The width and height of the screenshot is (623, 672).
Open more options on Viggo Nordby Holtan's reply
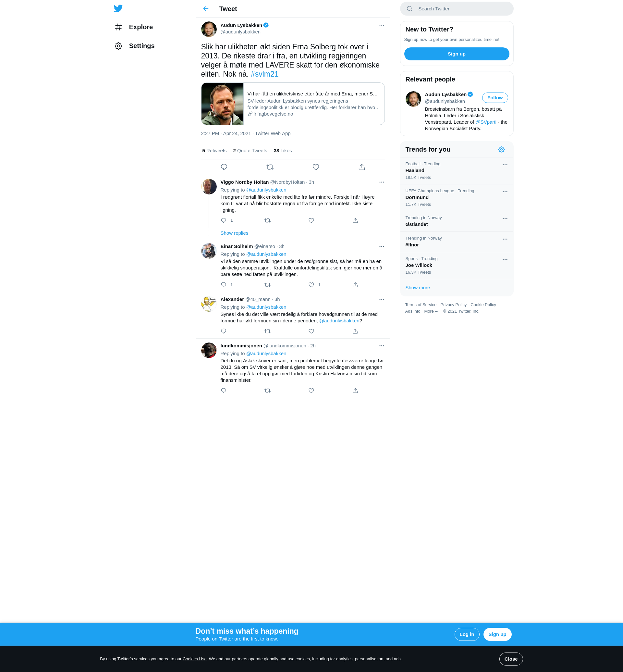[x=382, y=182]
